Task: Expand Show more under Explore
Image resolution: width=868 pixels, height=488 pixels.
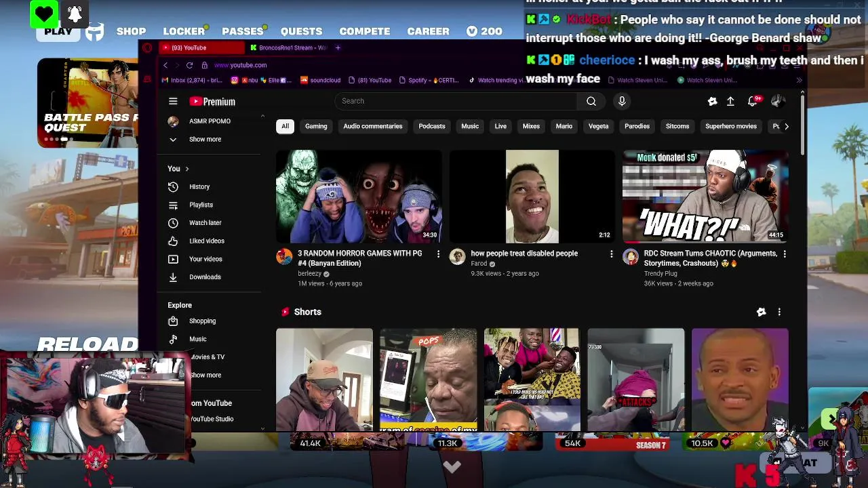Action: pos(205,375)
